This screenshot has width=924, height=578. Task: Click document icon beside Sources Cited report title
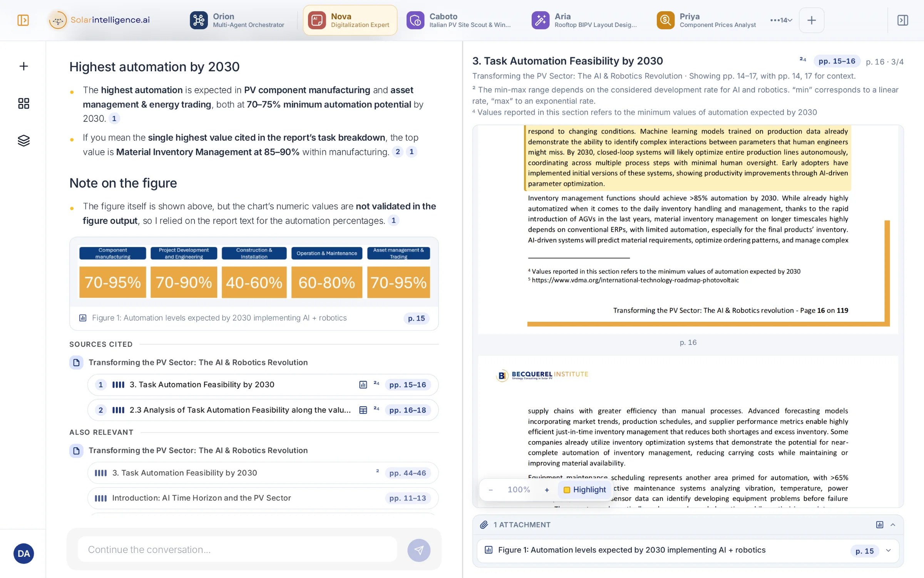pyautogui.click(x=76, y=362)
